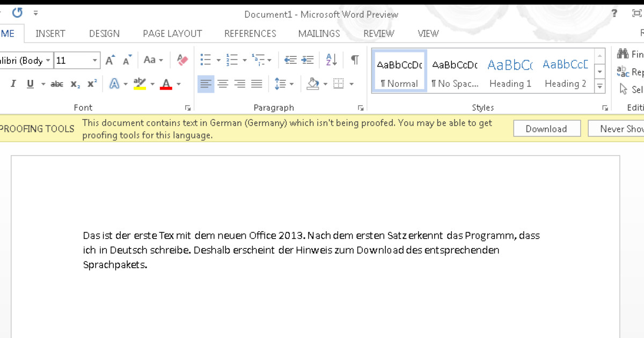Sort the paragraph text alphabetically
Viewport: 644px width, 338px height.
point(331,60)
